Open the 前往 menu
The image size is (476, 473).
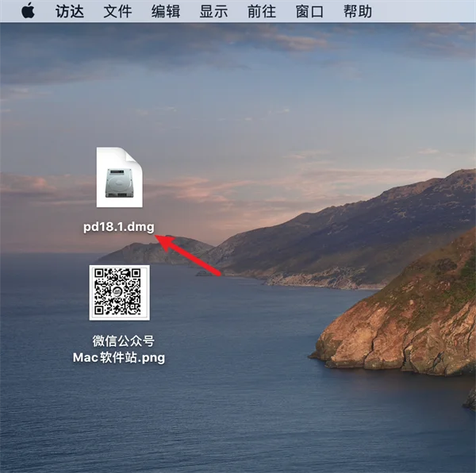(x=261, y=12)
